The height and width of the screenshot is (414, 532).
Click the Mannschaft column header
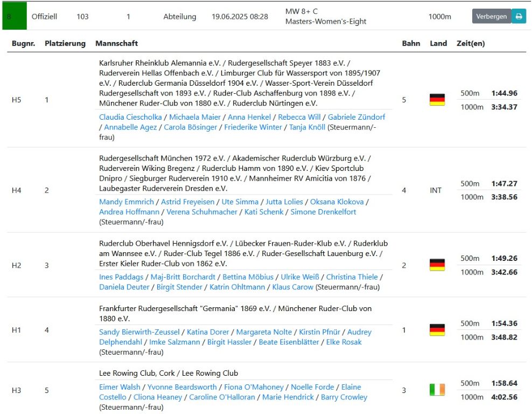(117, 44)
